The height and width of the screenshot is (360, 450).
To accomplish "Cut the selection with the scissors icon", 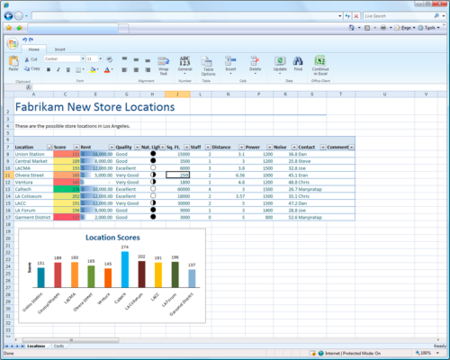I will point(27,59).
